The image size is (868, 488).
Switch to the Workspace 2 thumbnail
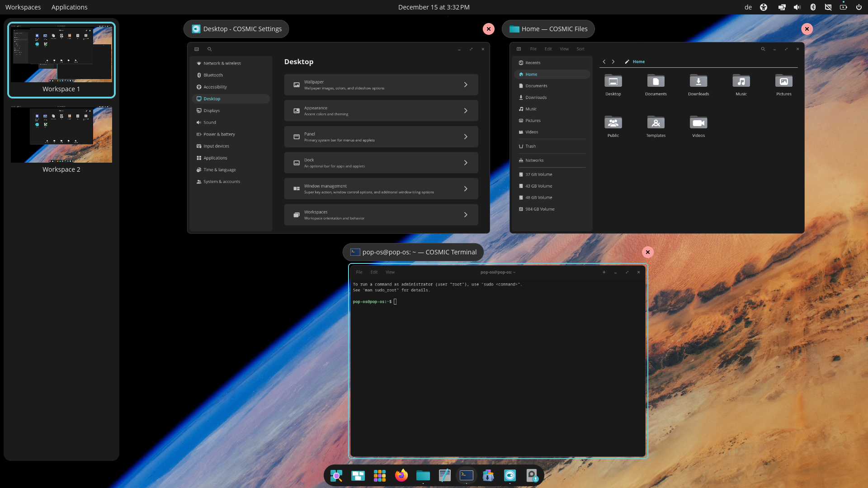(61, 135)
